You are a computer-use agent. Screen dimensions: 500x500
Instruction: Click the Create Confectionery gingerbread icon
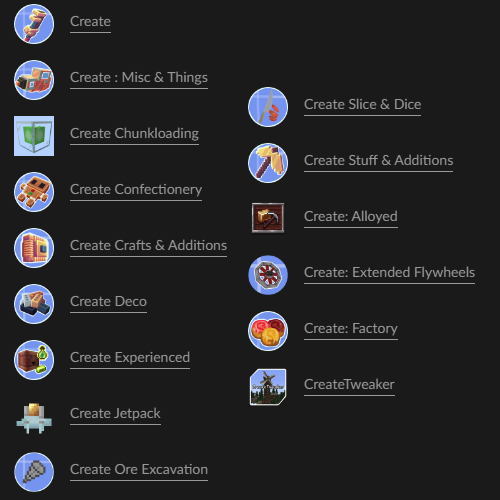point(34,192)
